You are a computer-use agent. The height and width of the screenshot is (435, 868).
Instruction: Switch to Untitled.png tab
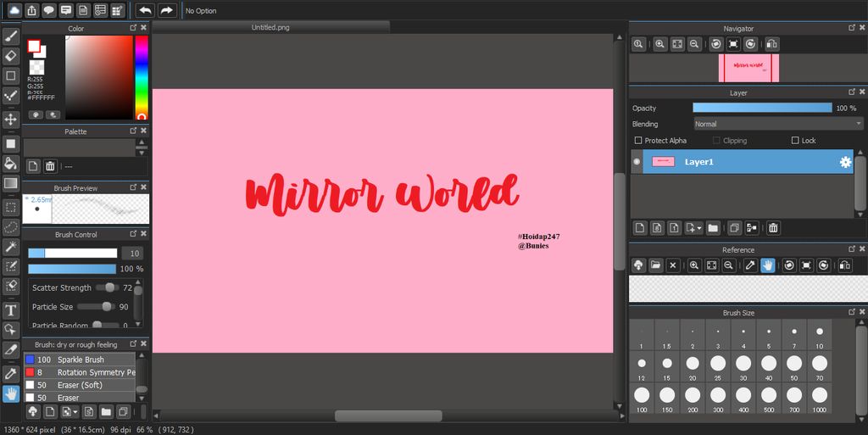click(x=270, y=27)
